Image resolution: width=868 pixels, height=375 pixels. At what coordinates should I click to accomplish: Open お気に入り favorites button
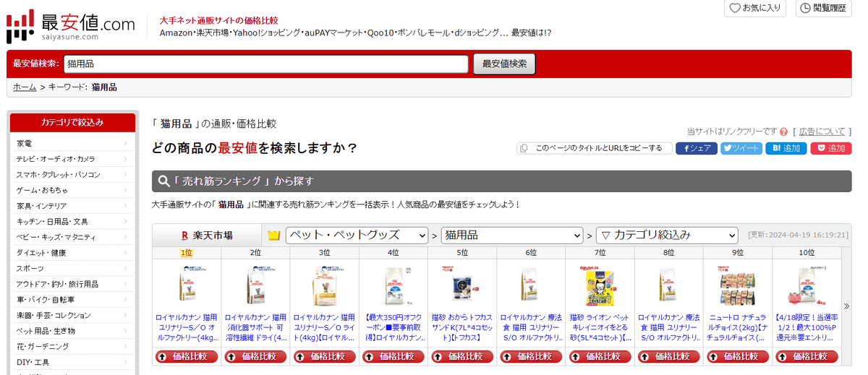pos(755,8)
